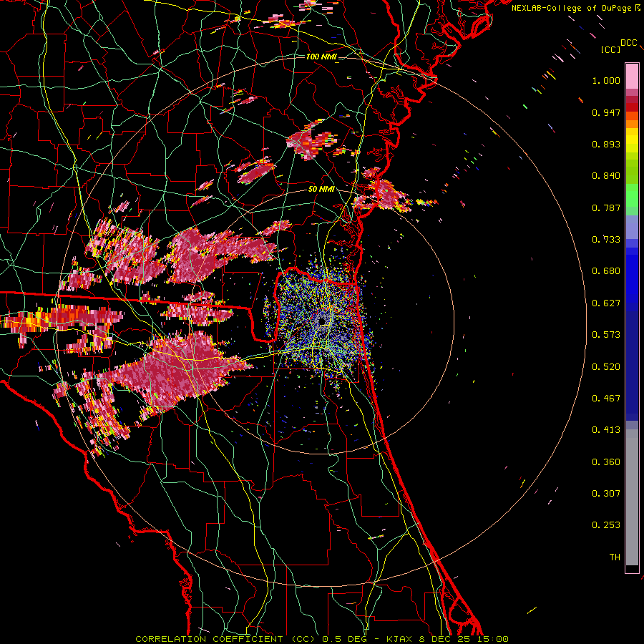The width and height of the screenshot is (644, 644).
Task: Click the "1.000" scale value
Action: point(606,80)
